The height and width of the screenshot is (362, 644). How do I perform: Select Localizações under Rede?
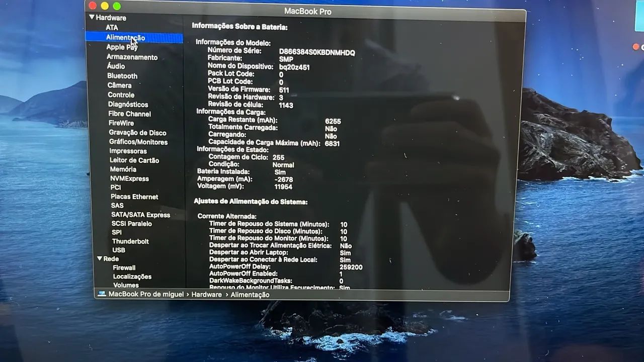[132, 277]
